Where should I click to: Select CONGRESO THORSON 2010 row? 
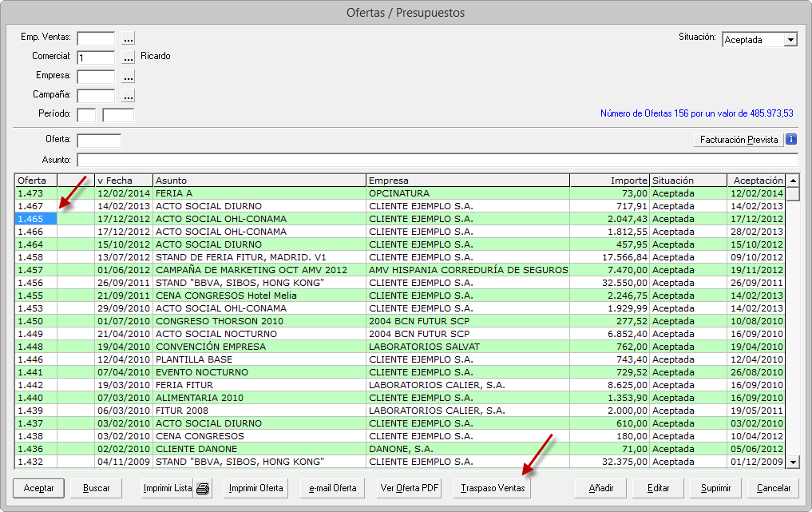400,321
